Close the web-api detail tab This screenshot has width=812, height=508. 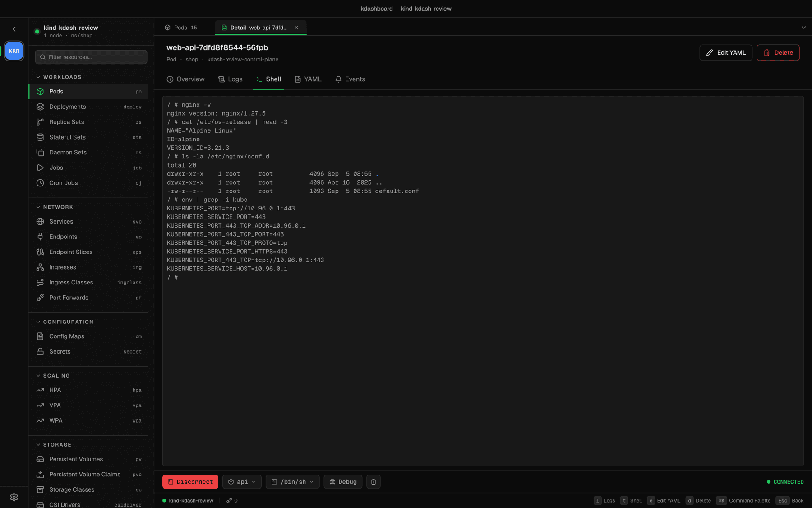click(296, 28)
